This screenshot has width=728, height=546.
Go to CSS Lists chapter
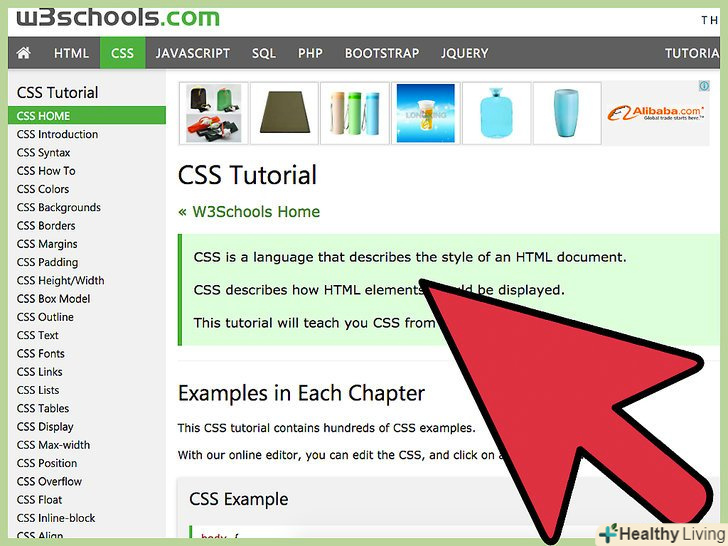(38, 390)
